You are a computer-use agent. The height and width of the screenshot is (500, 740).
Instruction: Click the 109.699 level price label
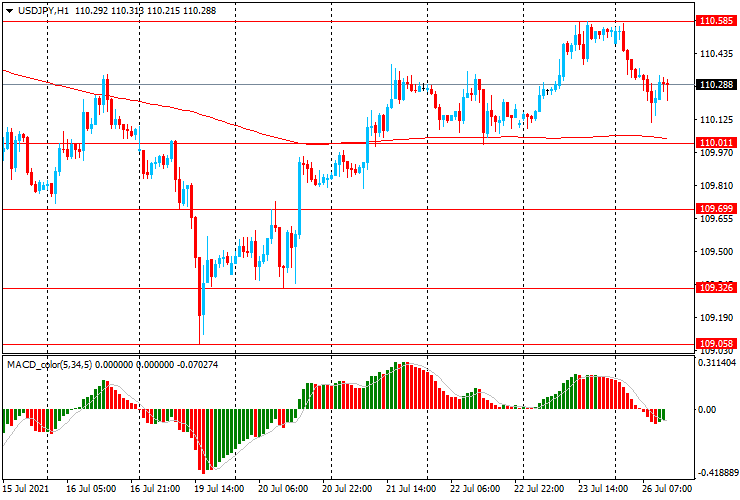pyautogui.click(x=716, y=209)
